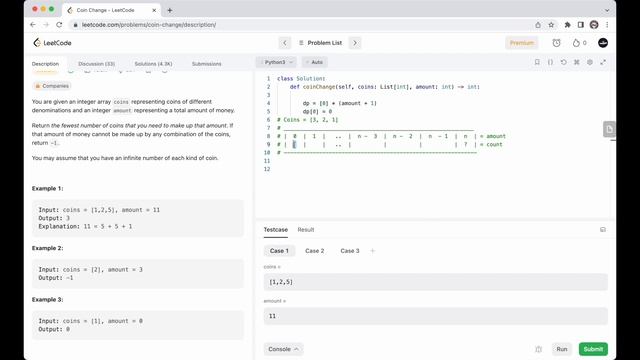Open the browser side panel icon
The width and height of the screenshot is (640, 360).
click(x=580, y=25)
